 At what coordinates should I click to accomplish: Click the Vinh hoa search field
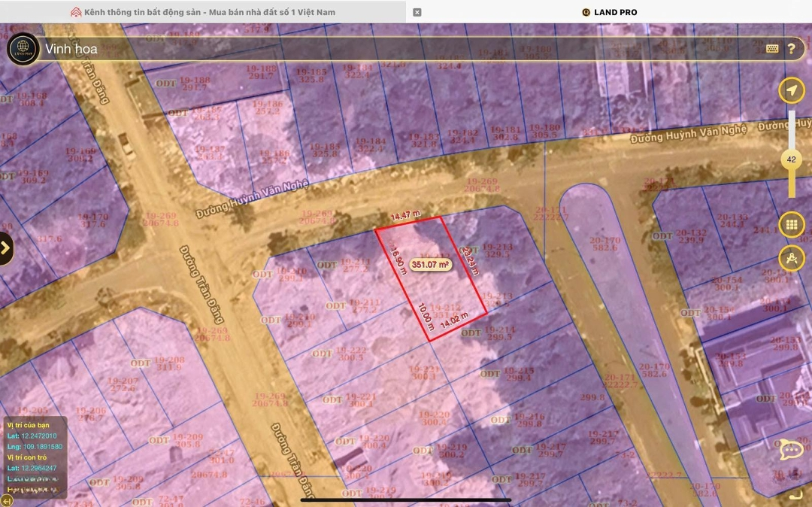pyautogui.click(x=376, y=49)
